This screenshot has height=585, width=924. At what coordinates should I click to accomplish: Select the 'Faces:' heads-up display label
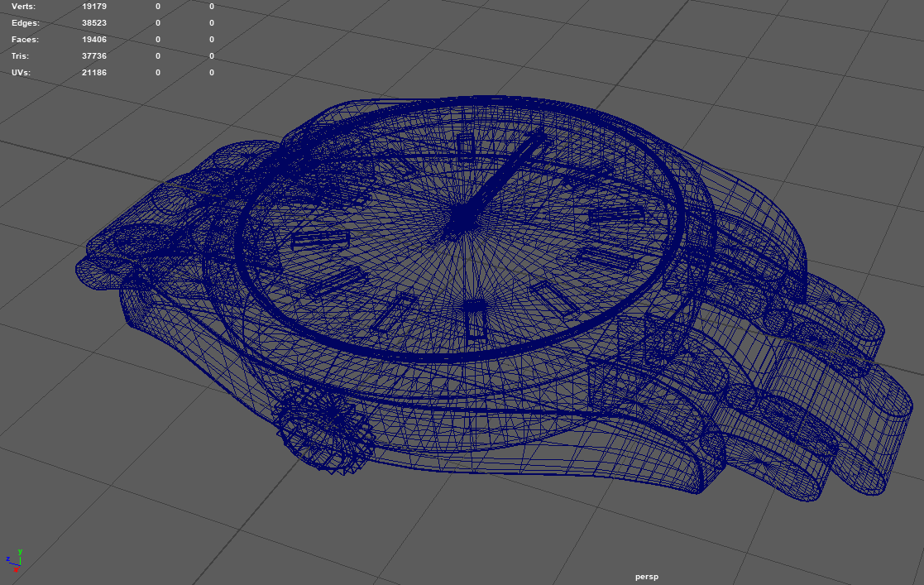(x=26, y=40)
